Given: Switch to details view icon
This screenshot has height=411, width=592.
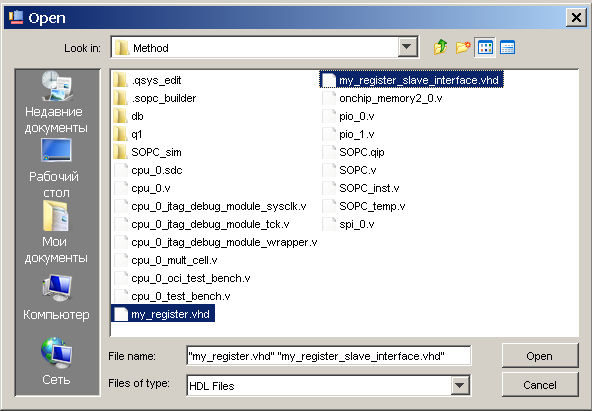Looking at the screenshot, I should coord(507,48).
